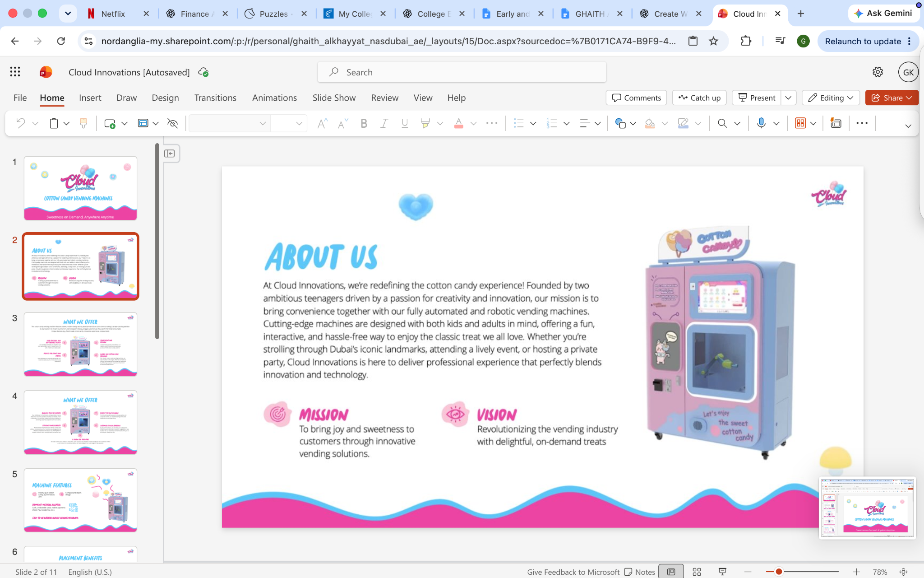Image resolution: width=924 pixels, height=578 pixels.
Task: Toggle bulleted list formatting
Action: tap(519, 123)
